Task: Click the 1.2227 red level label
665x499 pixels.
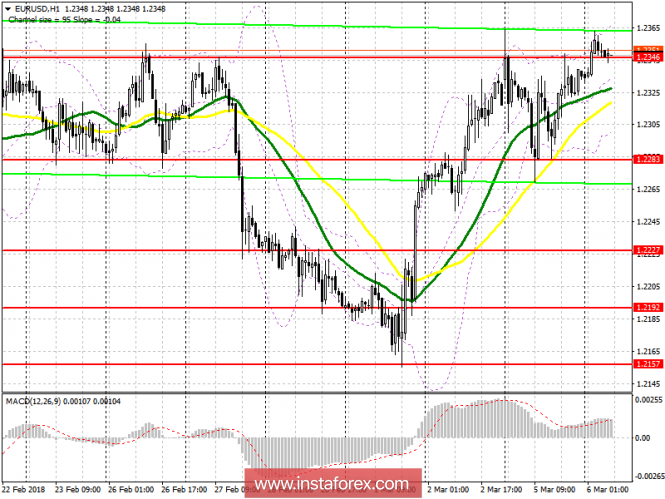Action: 648,250
